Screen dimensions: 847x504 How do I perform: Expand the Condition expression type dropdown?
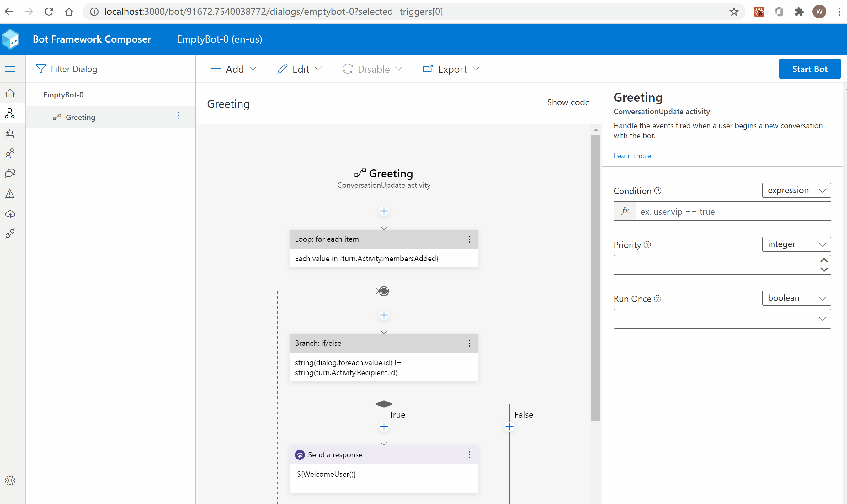point(796,190)
